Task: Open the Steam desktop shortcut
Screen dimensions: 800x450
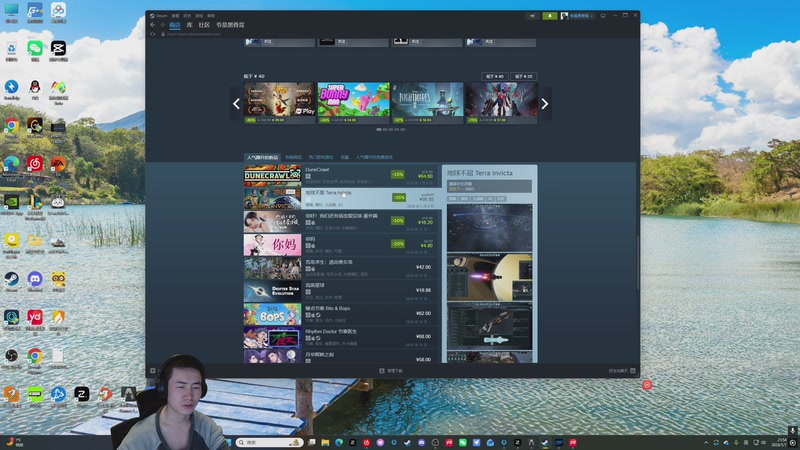Action: tap(11, 281)
